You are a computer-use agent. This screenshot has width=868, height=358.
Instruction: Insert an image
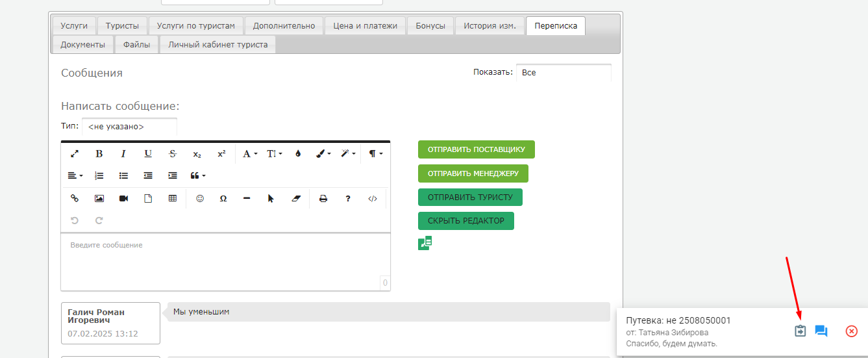pyautogui.click(x=99, y=199)
